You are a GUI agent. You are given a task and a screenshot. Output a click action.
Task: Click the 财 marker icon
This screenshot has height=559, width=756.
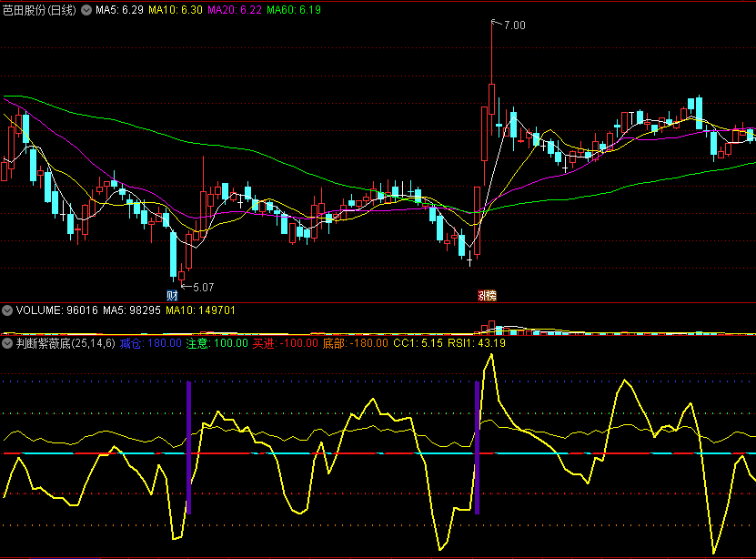(x=172, y=295)
